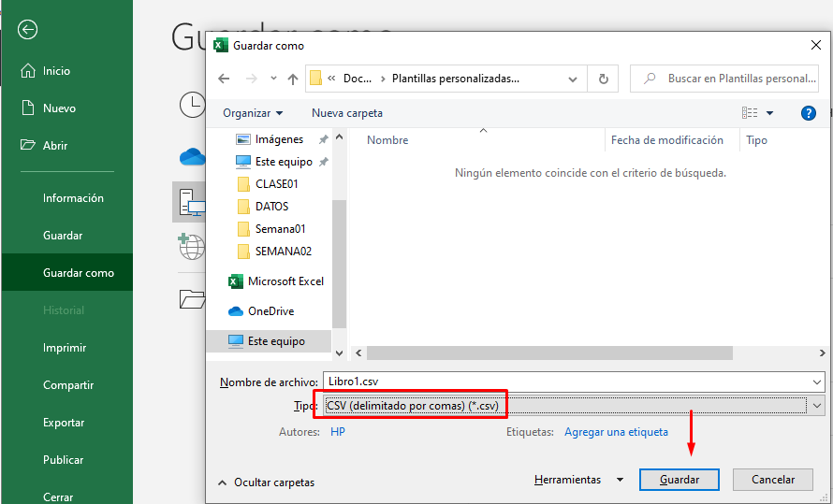Screen dimensions: 833x504
Task: Click the up one level arrow
Action: (293, 79)
